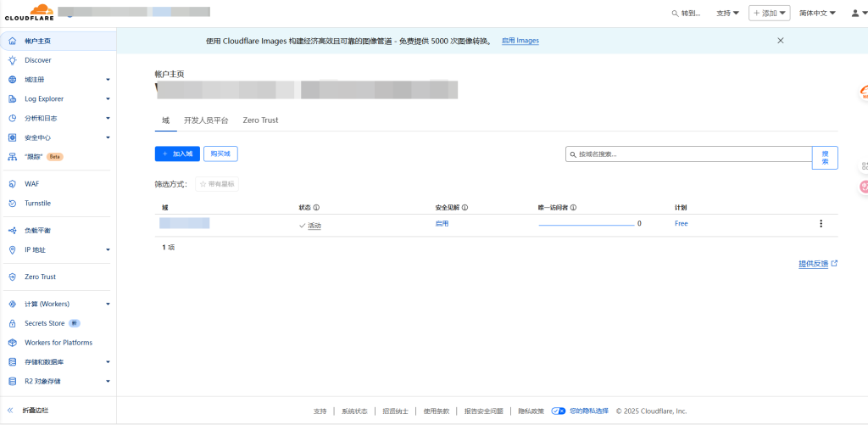868x425 pixels.
Task: Click the 隐私政策 footer link
Action: [x=531, y=411]
